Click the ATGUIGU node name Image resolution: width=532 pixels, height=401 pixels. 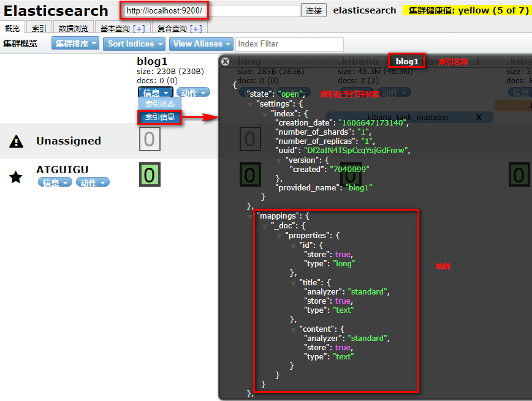click(63, 170)
